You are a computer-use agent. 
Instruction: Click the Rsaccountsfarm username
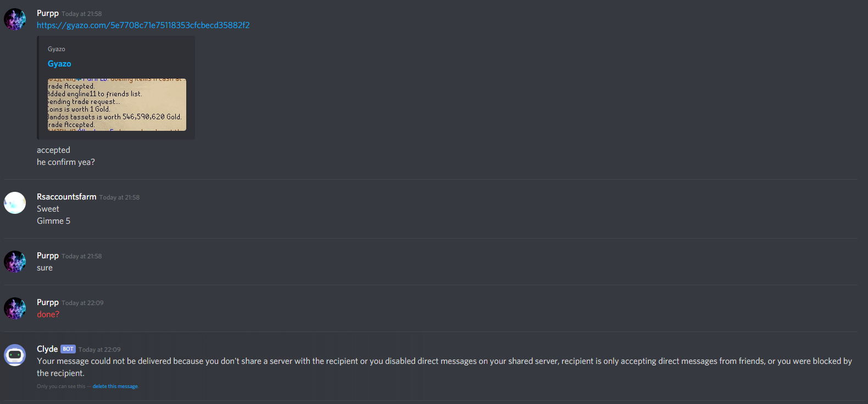tap(66, 197)
